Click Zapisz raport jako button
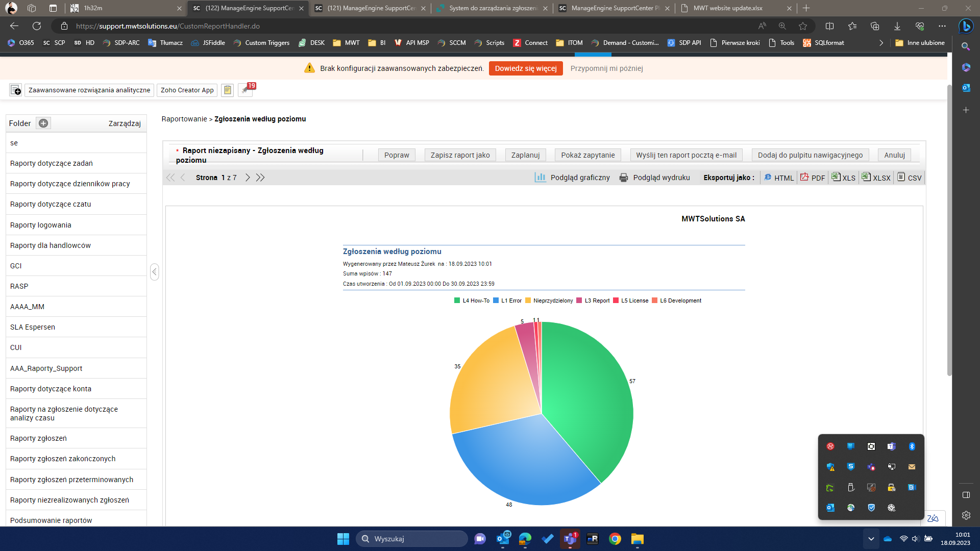Viewport: 980px width, 551px height. (460, 155)
